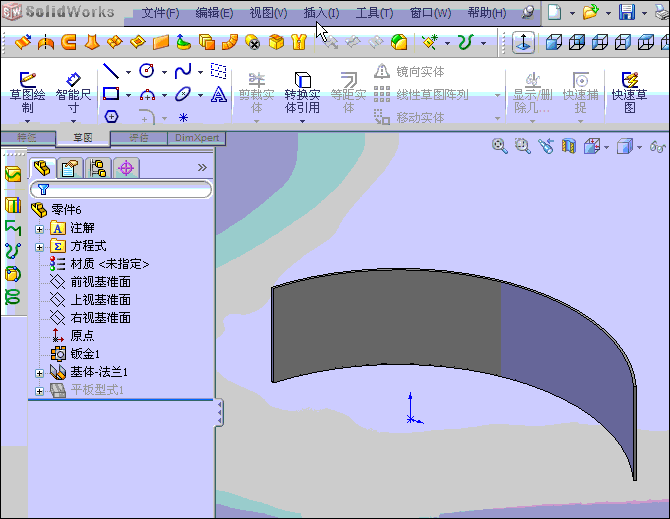
Task: Open the Line tool dropdown arrow
Action: (128, 72)
